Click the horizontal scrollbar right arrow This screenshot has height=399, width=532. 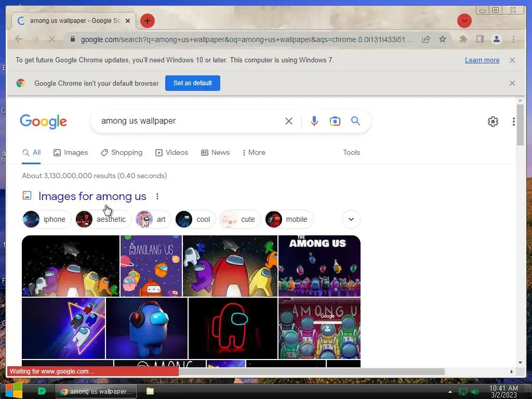click(512, 372)
